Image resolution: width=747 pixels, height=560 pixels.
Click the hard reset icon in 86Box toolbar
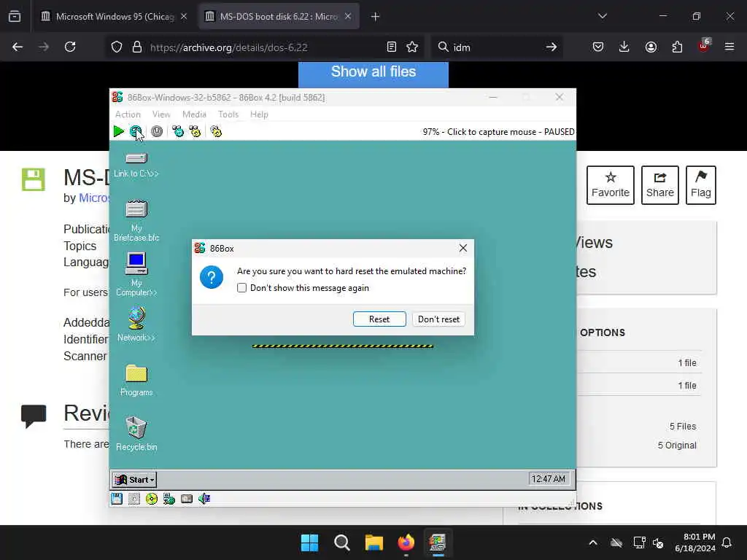tap(136, 131)
